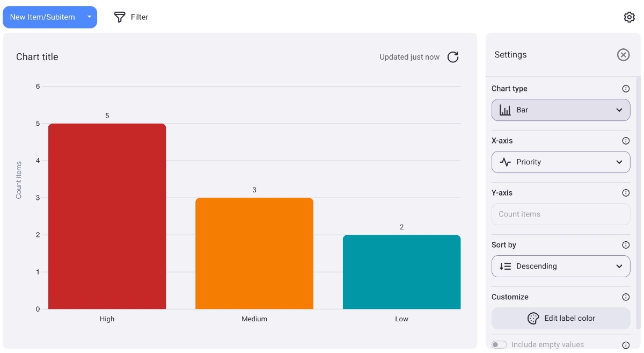644x353 pixels.
Task: Click the orange Medium bar
Action: (x=254, y=253)
